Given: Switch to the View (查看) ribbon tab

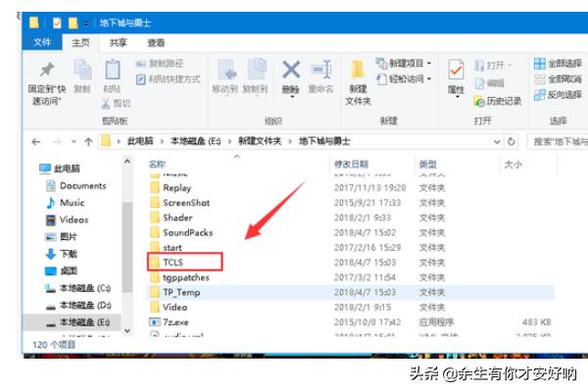Looking at the screenshot, I should tap(156, 43).
